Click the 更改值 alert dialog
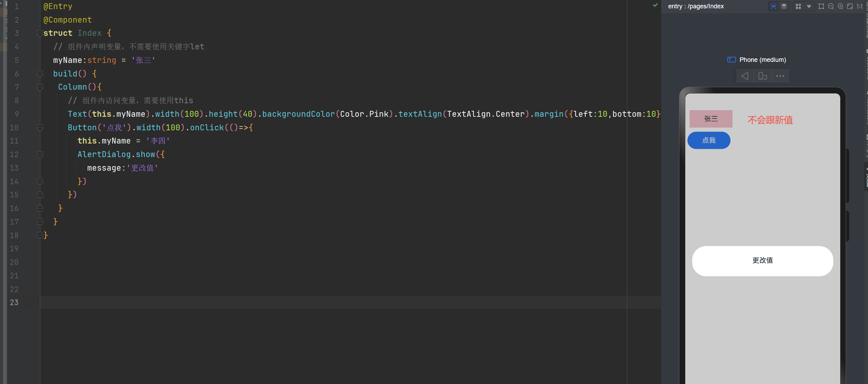The image size is (868, 384). point(763,261)
